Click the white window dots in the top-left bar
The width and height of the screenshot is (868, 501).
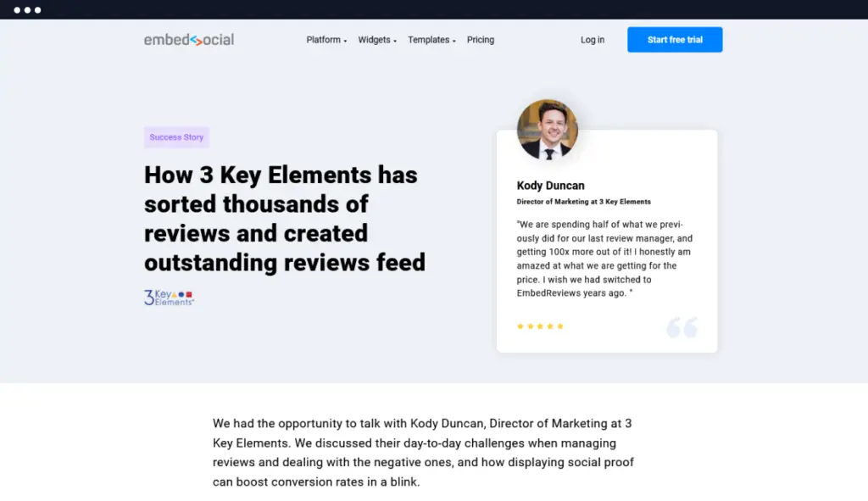coord(28,9)
